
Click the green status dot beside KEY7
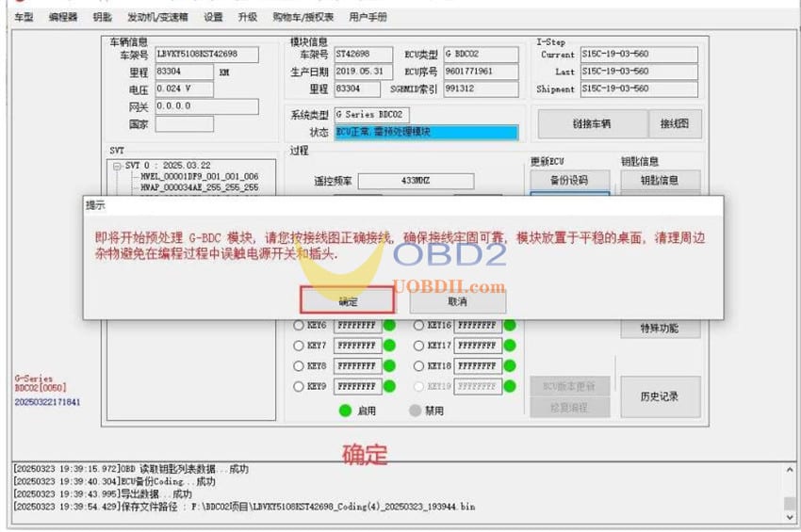pos(389,346)
